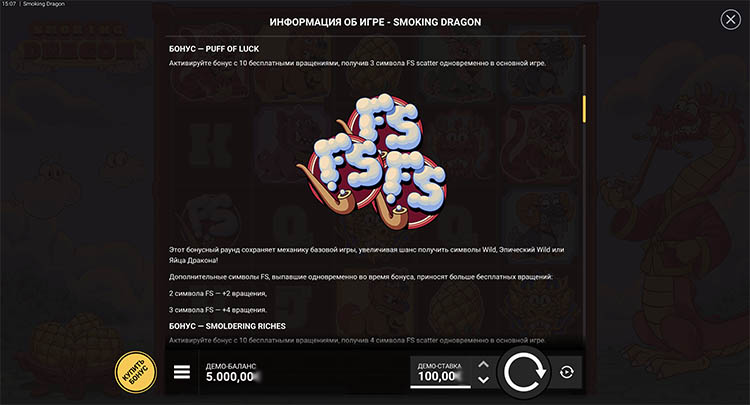Click the Демо-баланс 5.000,00 display
The height and width of the screenshot is (405, 750).
tap(231, 372)
